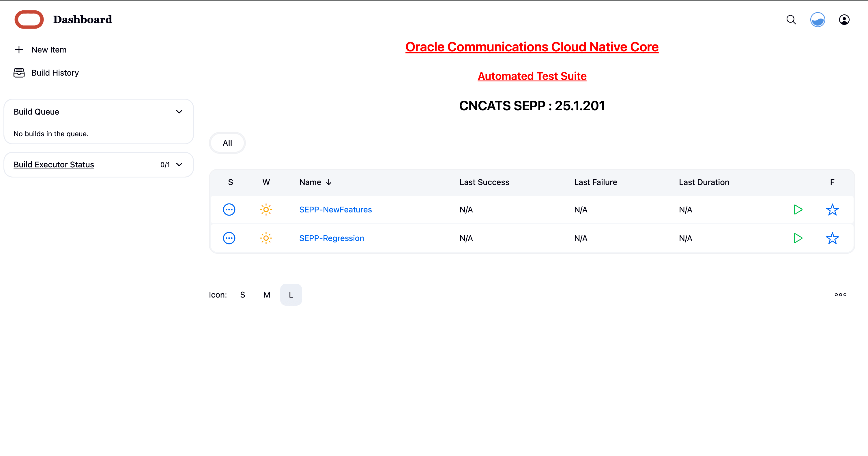
Task: Open the user account icon
Action: [x=844, y=20]
